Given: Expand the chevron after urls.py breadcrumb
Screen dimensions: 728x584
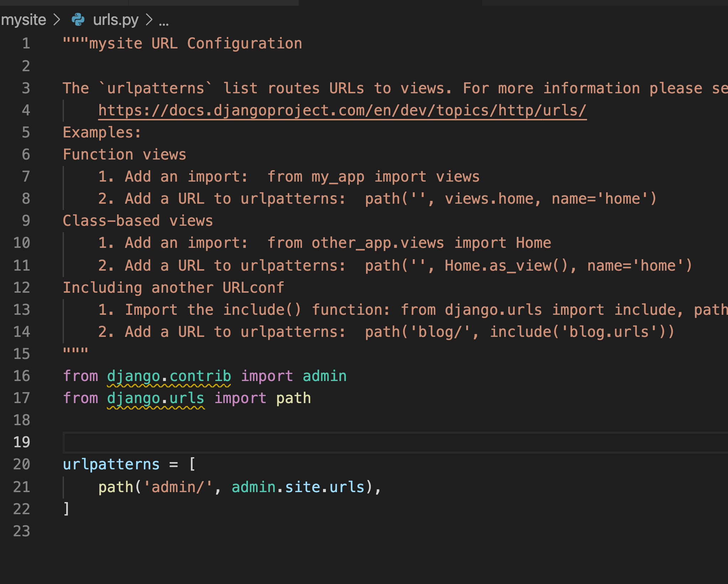Looking at the screenshot, I should (149, 20).
